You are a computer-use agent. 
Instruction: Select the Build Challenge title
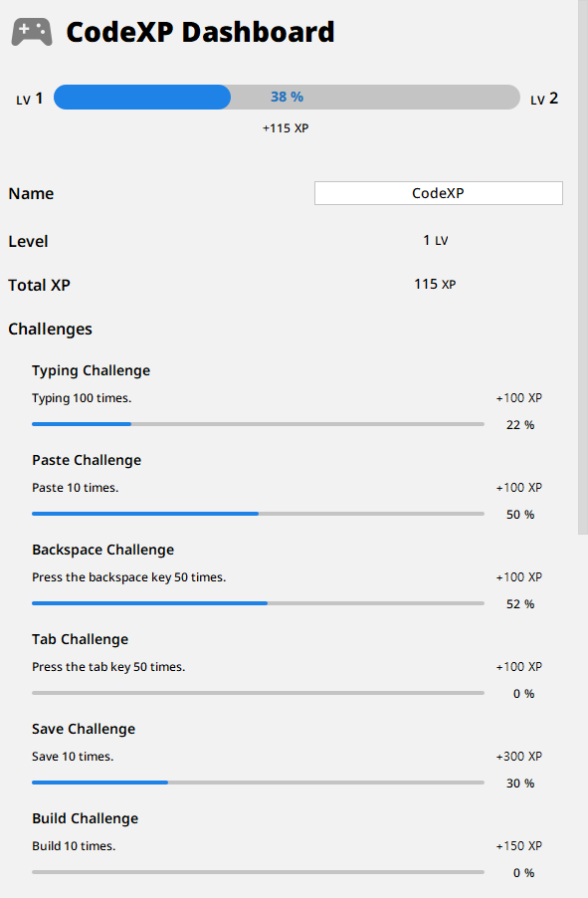point(83,818)
